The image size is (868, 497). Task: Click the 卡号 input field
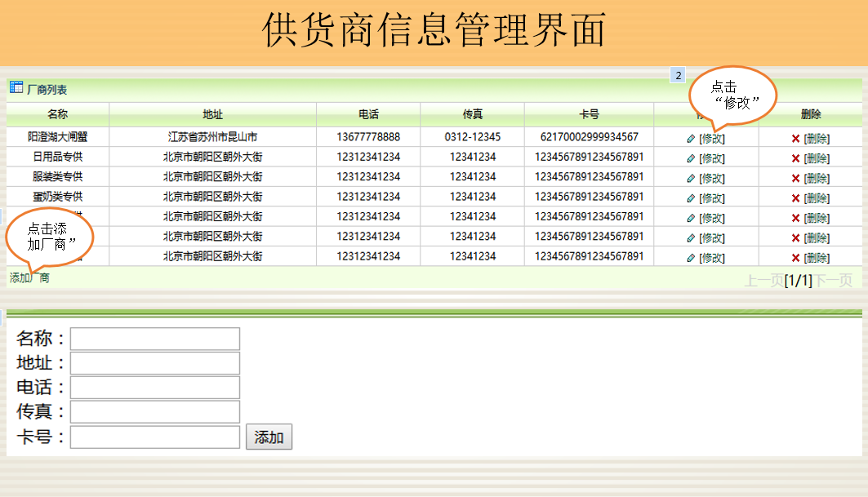(x=155, y=437)
